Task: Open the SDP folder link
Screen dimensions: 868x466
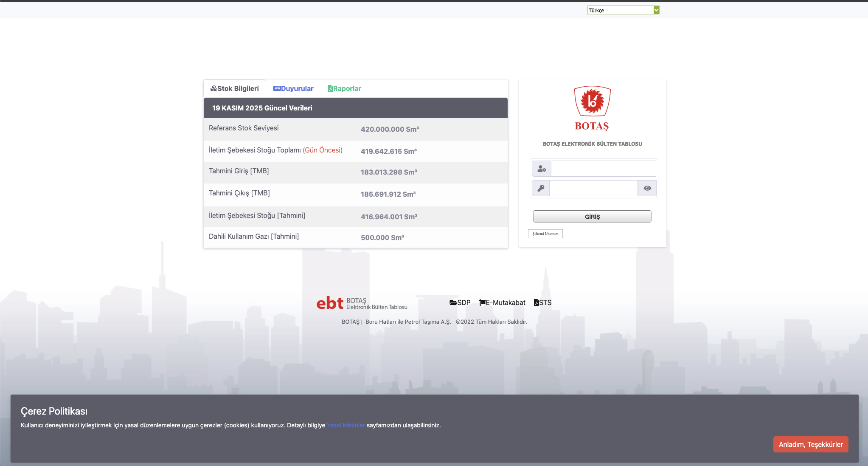Action: (x=460, y=302)
